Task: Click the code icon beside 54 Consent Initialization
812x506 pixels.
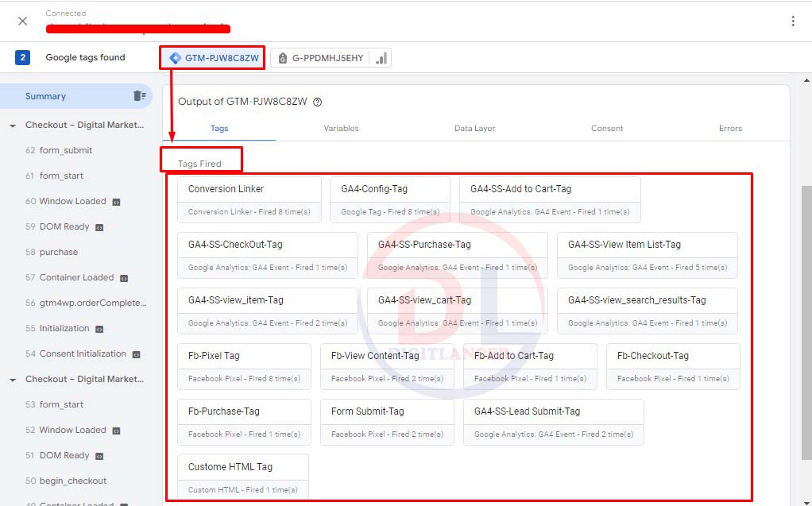Action: [136, 355]
